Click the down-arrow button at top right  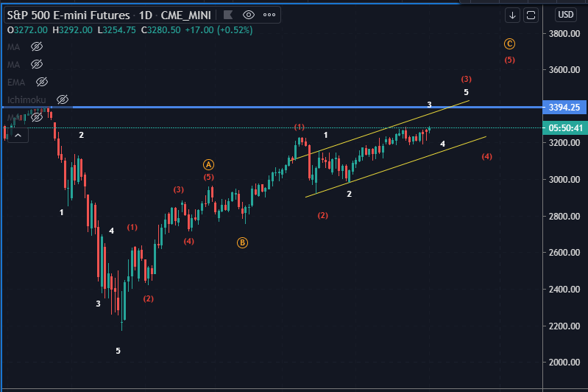512,15
